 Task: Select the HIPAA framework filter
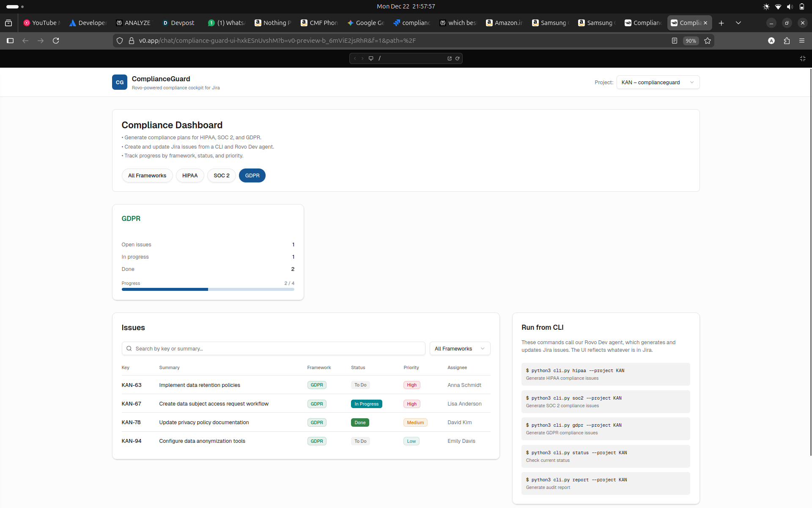tap(190, 176)
